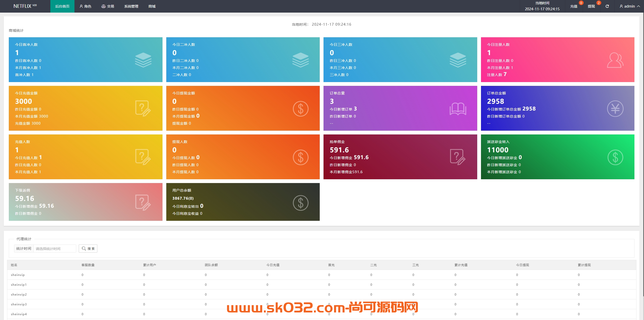Select the sheinvip4 row name

[x=19, y=314]
